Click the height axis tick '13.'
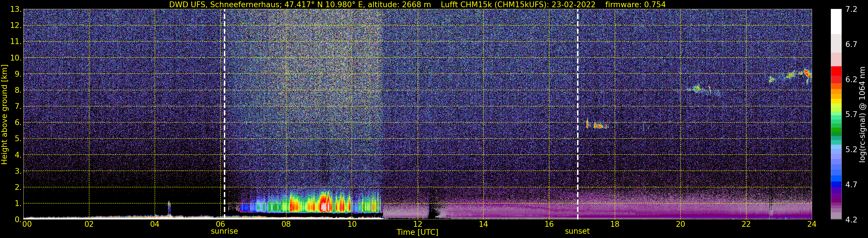 click(x=16, y=10)
